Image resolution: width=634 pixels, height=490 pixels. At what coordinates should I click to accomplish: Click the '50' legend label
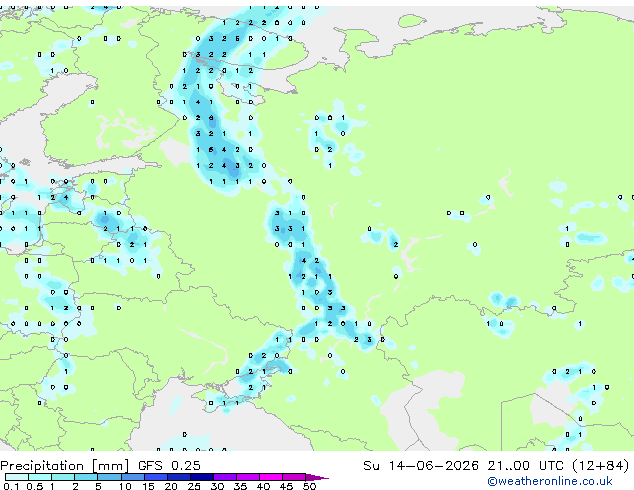(x=309, y=486)
